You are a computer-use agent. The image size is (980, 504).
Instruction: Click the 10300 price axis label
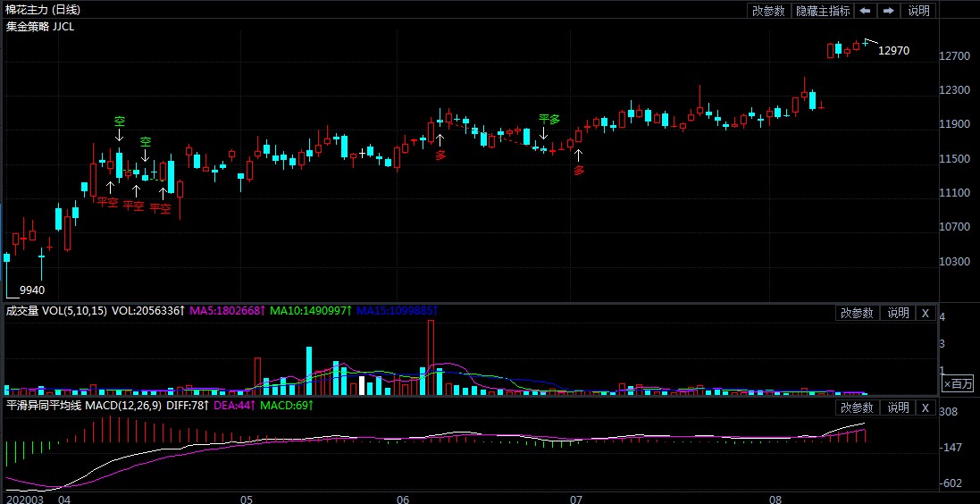[x=956, y=261]
